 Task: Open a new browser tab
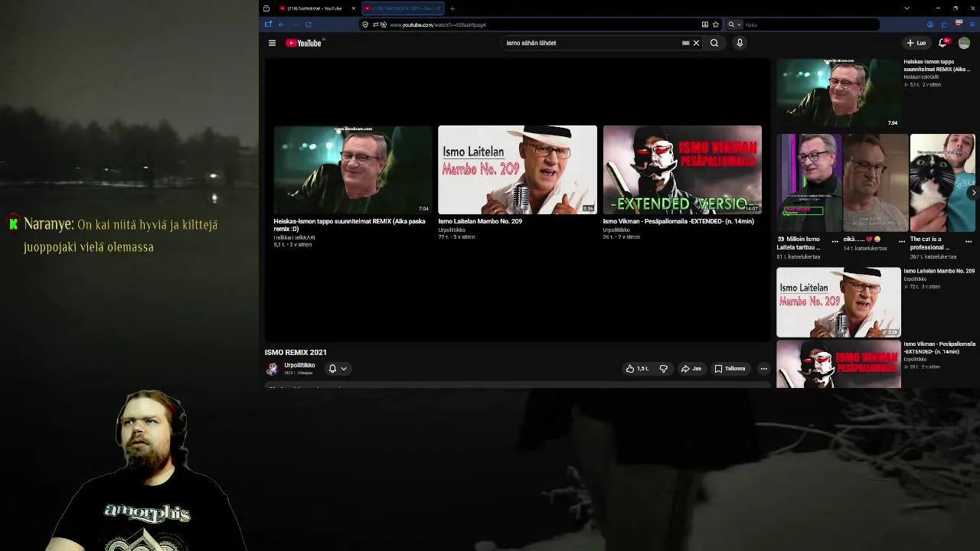pyautogui.click(x=452, y=8)
